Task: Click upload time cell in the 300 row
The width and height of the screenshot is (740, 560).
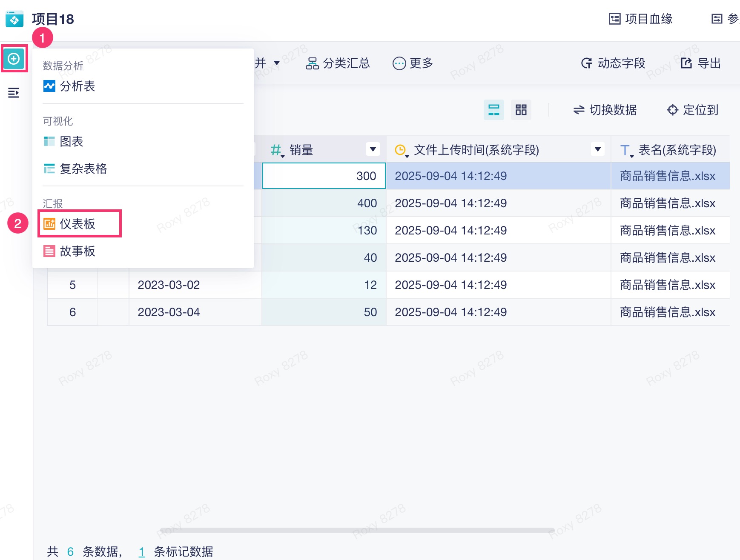Action: [499, 176]
